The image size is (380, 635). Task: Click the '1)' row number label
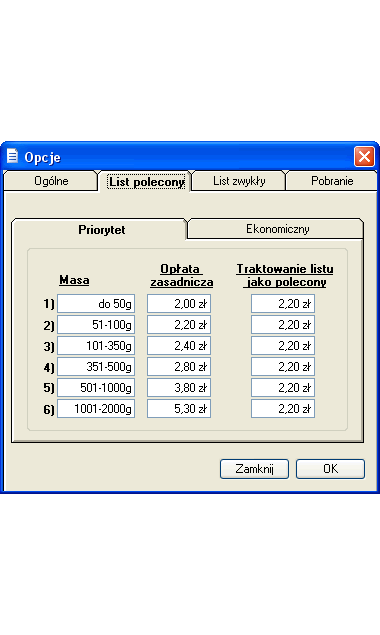point(49,304)
